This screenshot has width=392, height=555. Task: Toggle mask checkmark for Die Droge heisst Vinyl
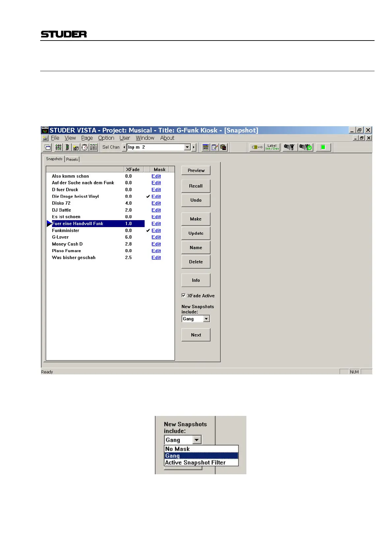tap(148, 196)
